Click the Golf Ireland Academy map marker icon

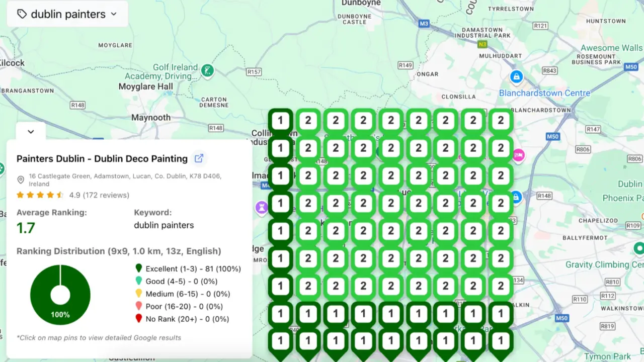coord(207,71)
